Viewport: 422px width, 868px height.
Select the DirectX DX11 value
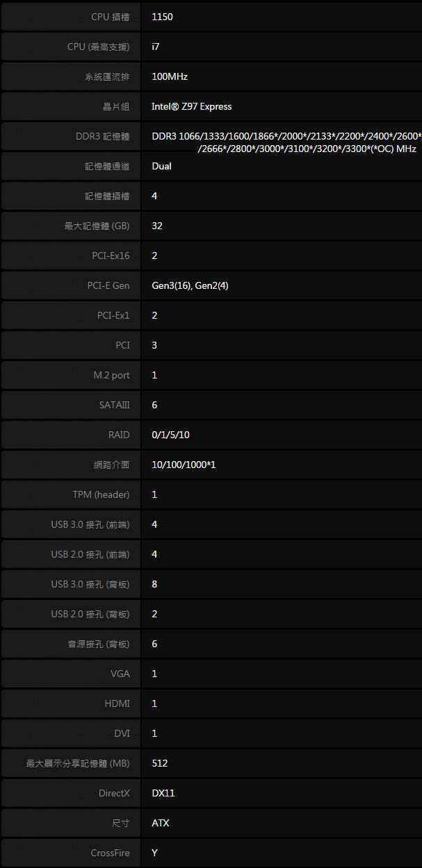[x=163, y=793]
